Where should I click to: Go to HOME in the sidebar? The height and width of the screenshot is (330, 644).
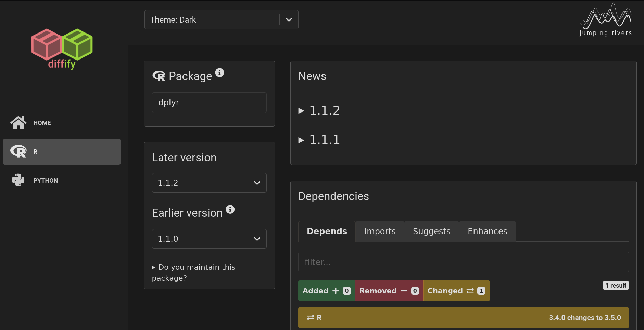62,123
